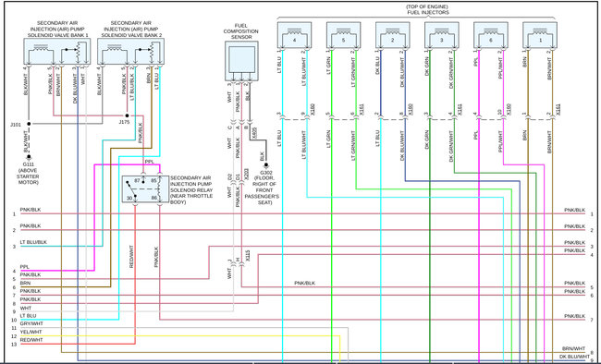Click relay terminal 85 label
Image resolution: width=601 pixels, height=364 pixels.
click(x=153, y=180)
